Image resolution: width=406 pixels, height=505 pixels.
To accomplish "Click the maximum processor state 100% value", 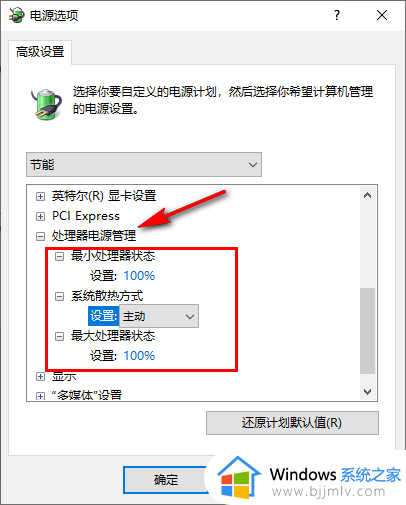I will [139, 356].
